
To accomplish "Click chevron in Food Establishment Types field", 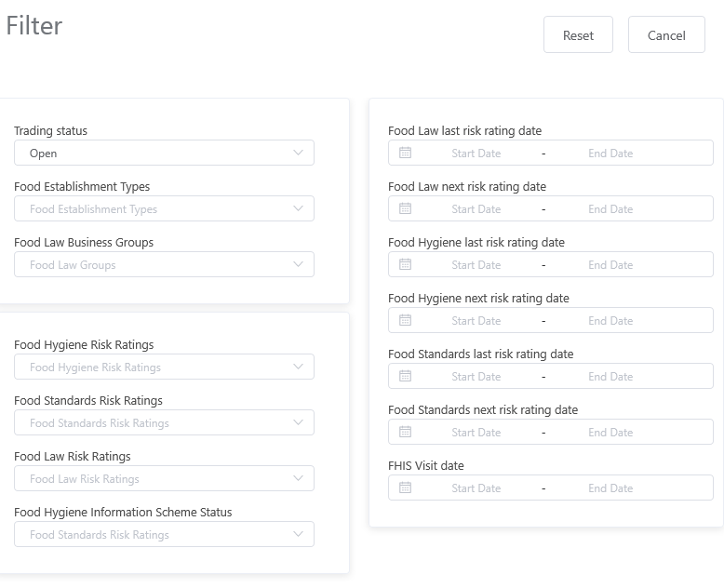I will click(299, 208).
